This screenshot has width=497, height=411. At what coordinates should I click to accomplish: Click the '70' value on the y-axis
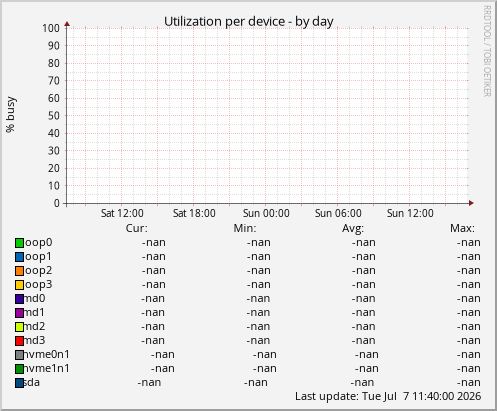pos(54,81)
